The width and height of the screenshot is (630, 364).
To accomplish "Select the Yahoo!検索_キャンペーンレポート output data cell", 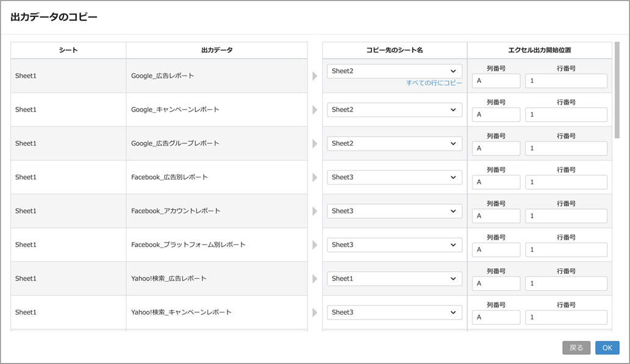I will pyautogui.click(x=217, y=312).
